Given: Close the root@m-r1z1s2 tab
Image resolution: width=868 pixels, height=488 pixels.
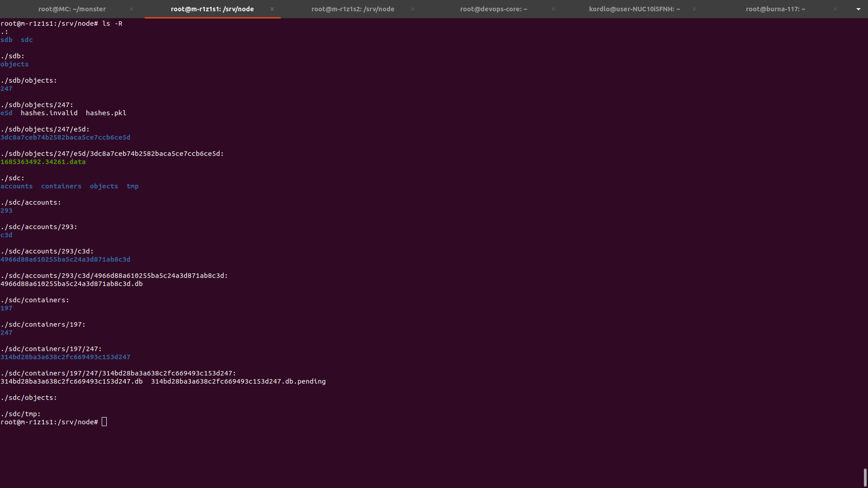Looking at the screenshot, I should pyautogui.click(x=413, y=9).
